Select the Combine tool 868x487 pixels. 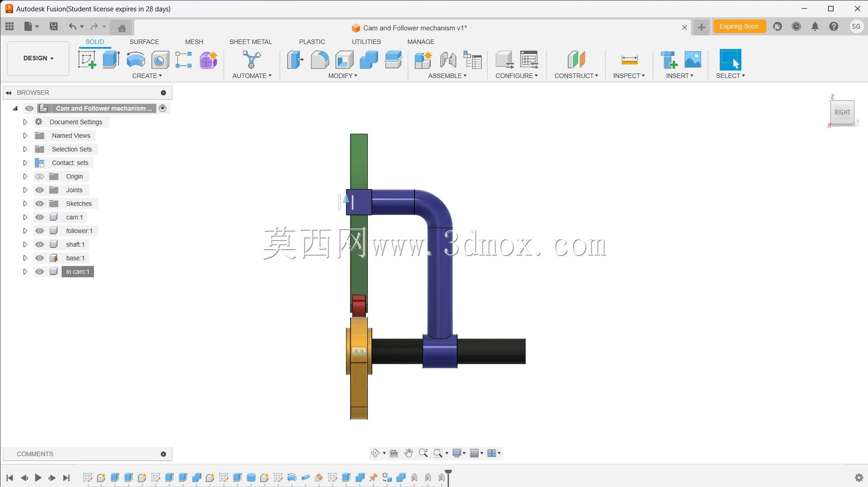point(369,59)
